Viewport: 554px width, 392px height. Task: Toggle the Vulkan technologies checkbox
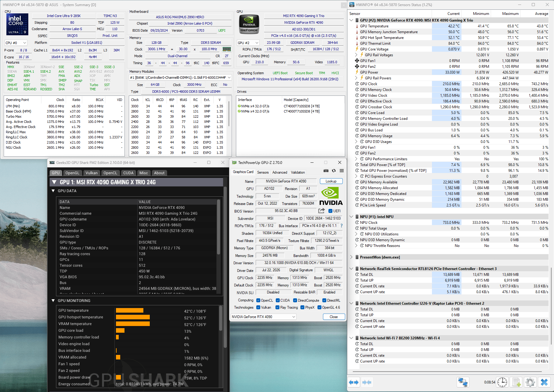pyautogui.click(x=258, y=307)
